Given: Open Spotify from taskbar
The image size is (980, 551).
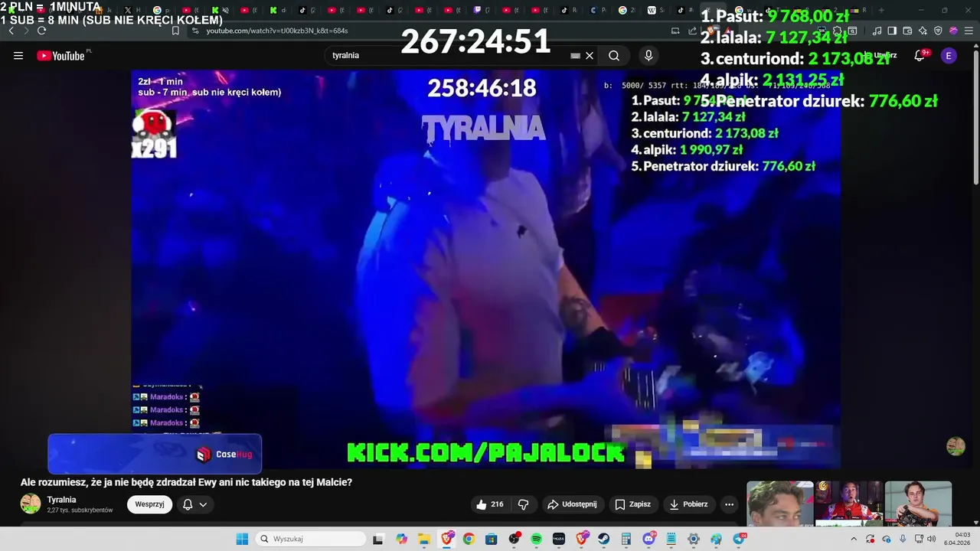Looking at the screenshot, I should coord(536,539).
